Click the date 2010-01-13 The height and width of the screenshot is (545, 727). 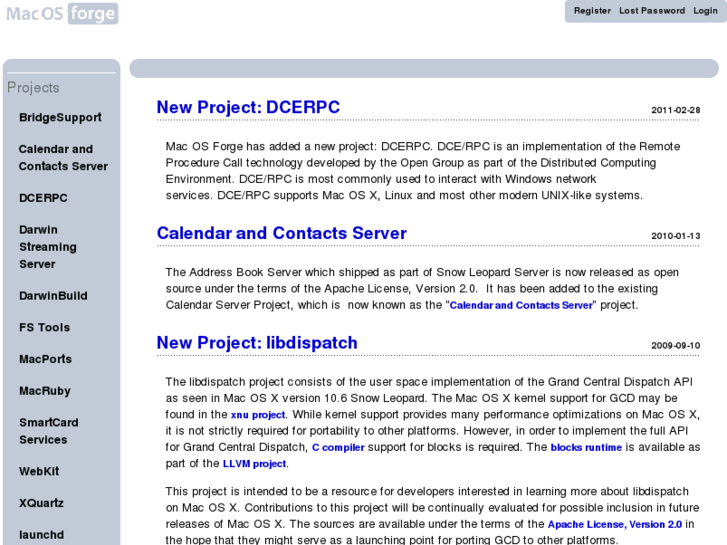point(676,236)
